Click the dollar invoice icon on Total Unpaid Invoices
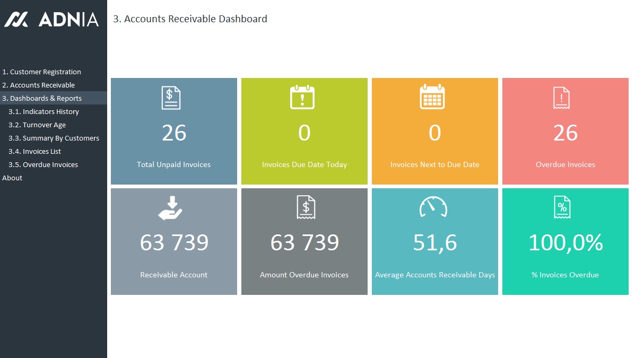This screenshot has width=644, height=358. point(171,98)
